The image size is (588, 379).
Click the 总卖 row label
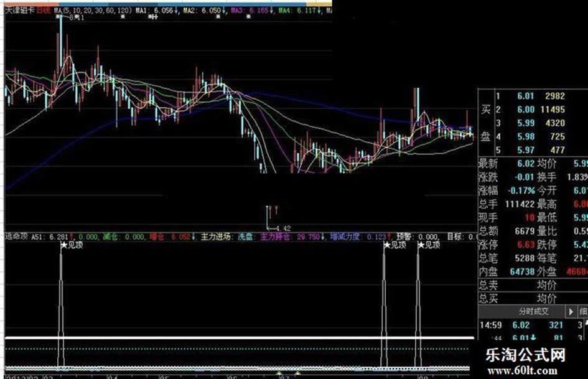click(x=488, y=285)
